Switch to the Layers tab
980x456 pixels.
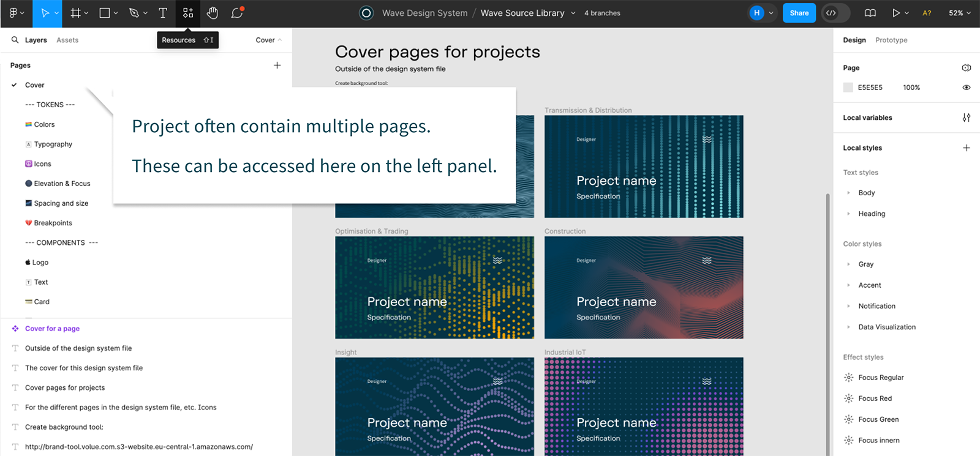coord(36,40)
